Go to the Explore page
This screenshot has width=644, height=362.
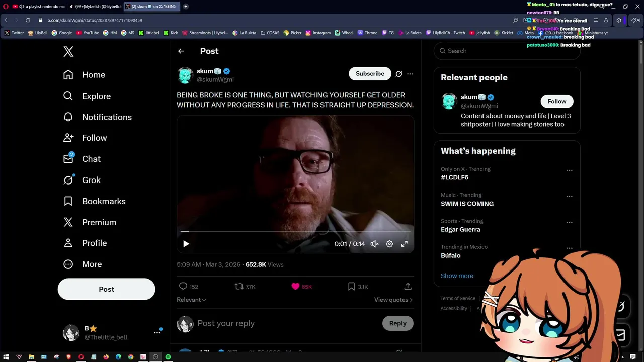coord(87,96)
